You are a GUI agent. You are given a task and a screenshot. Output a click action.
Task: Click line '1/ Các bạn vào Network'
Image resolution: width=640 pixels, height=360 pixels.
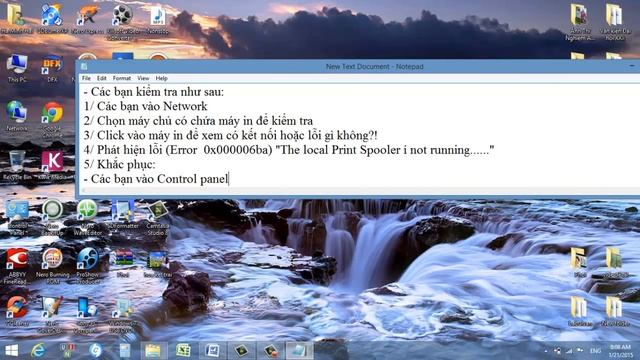point(145,106)
